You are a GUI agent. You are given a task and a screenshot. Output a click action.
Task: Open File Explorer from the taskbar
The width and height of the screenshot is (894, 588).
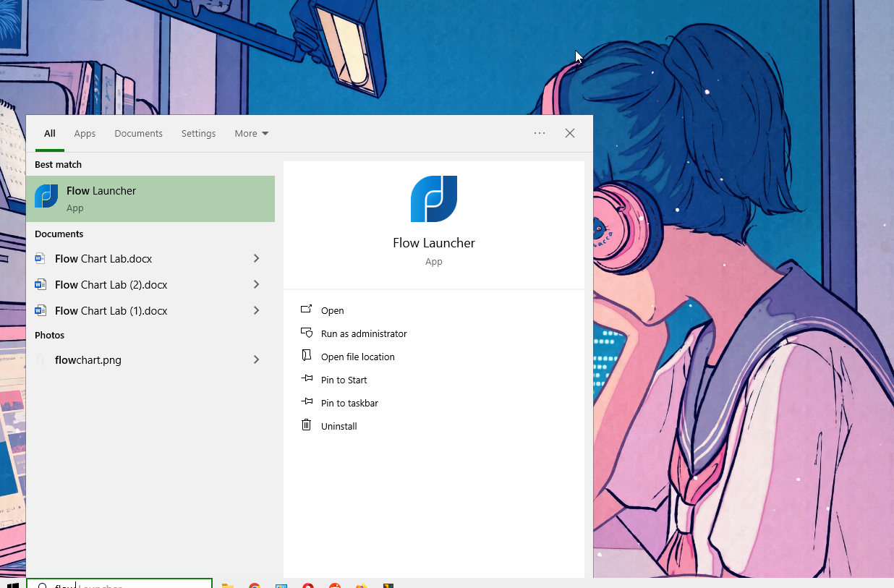point(229,586)
